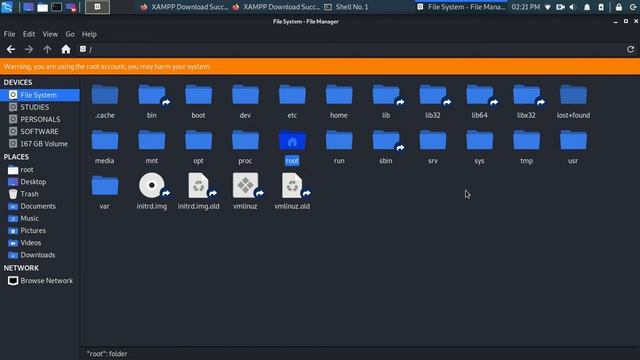The height and width of the screenshot is (360, 640).
Task: Open the View menu
Action: click(50, 34)
